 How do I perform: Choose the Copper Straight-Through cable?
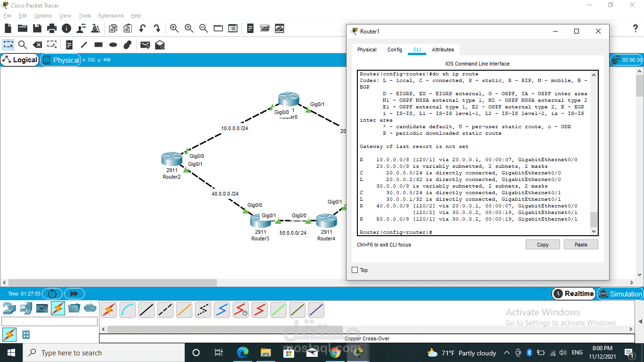(147, 310)
